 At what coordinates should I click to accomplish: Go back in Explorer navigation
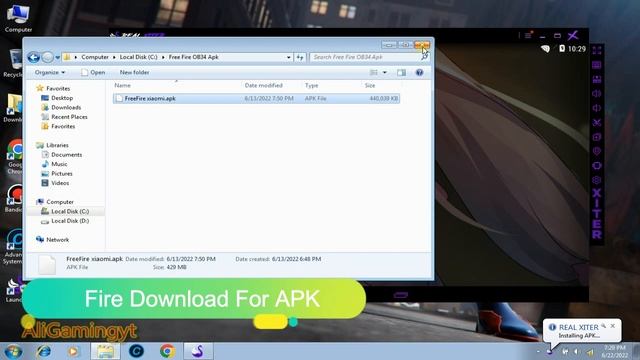tap(33, 57)
